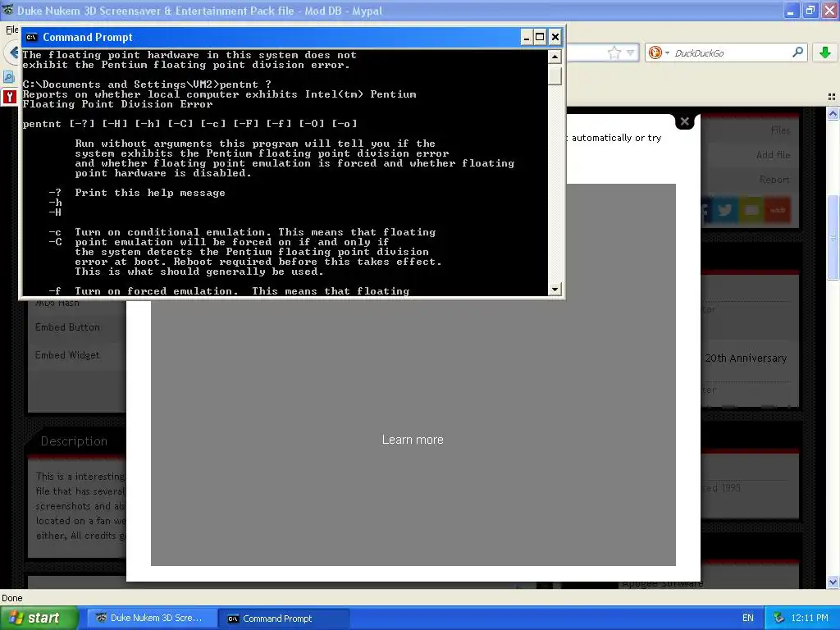Open the 20th Anniversary link

[x=746, y=358]
